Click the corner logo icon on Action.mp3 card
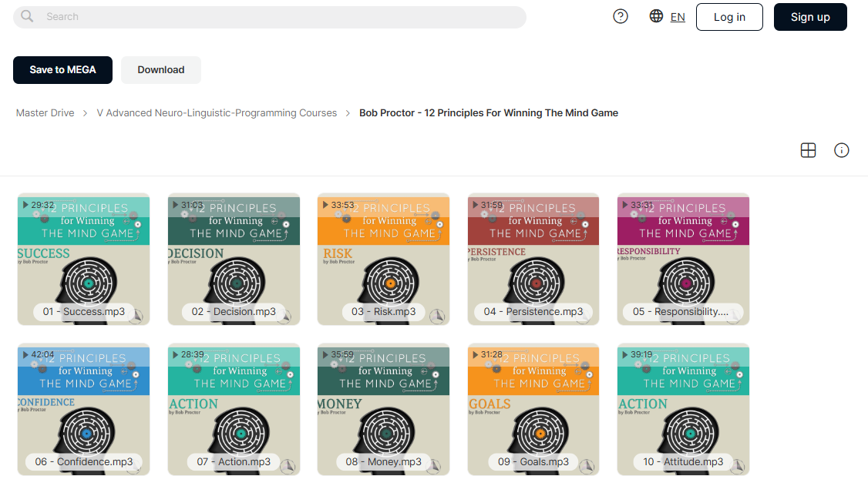 coord(288,466)
